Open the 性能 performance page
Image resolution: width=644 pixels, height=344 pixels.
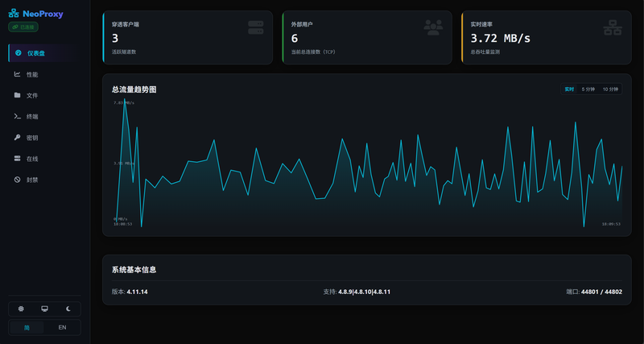pos(45,74)
